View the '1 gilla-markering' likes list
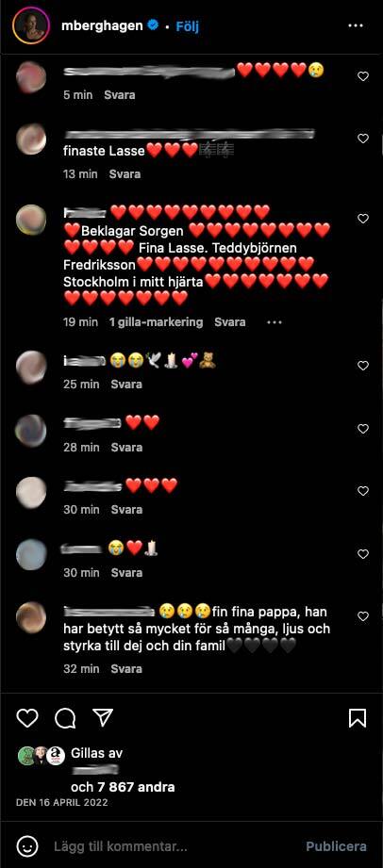Screen dimensions: 383x868 (157, 321)
